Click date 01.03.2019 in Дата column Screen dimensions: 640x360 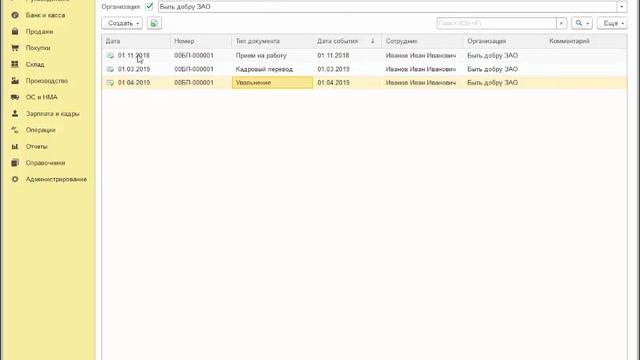134,69
